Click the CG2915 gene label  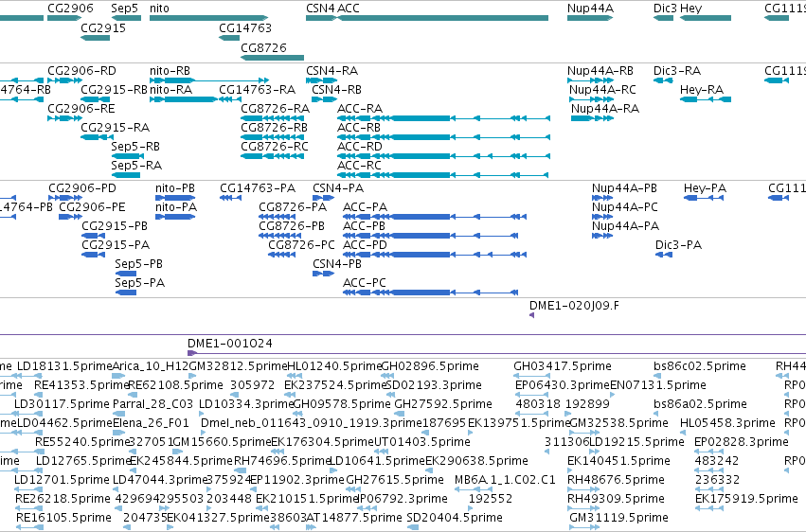[103, 27]
